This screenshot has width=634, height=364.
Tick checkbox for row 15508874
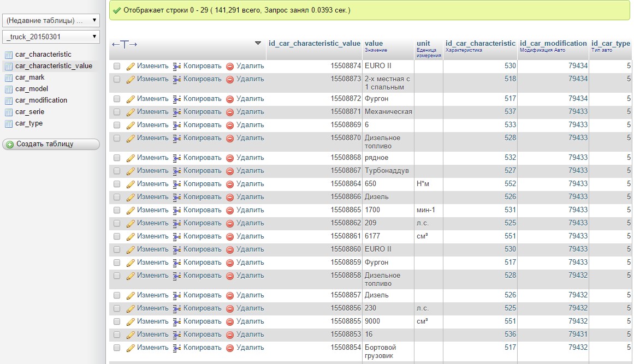(117, 66)
